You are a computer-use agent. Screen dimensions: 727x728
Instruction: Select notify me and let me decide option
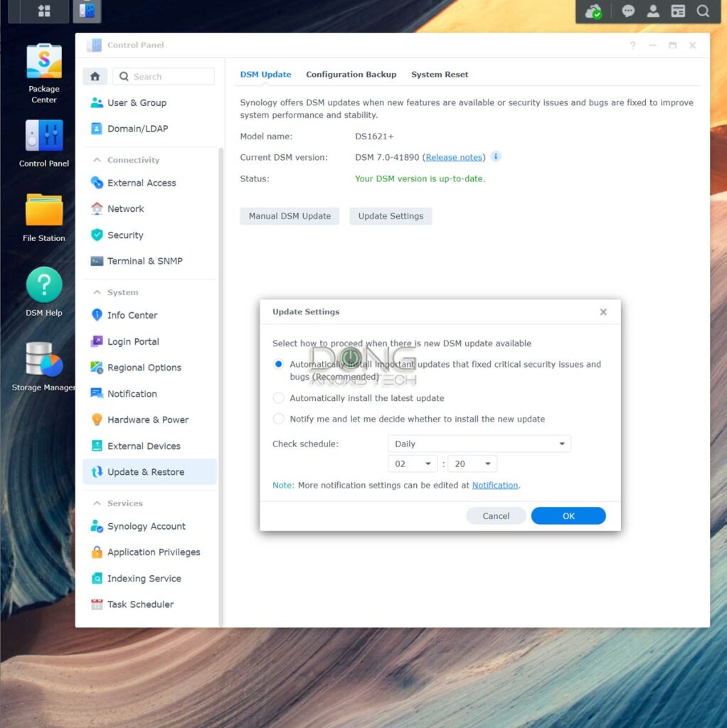click(x=278, y=419)
